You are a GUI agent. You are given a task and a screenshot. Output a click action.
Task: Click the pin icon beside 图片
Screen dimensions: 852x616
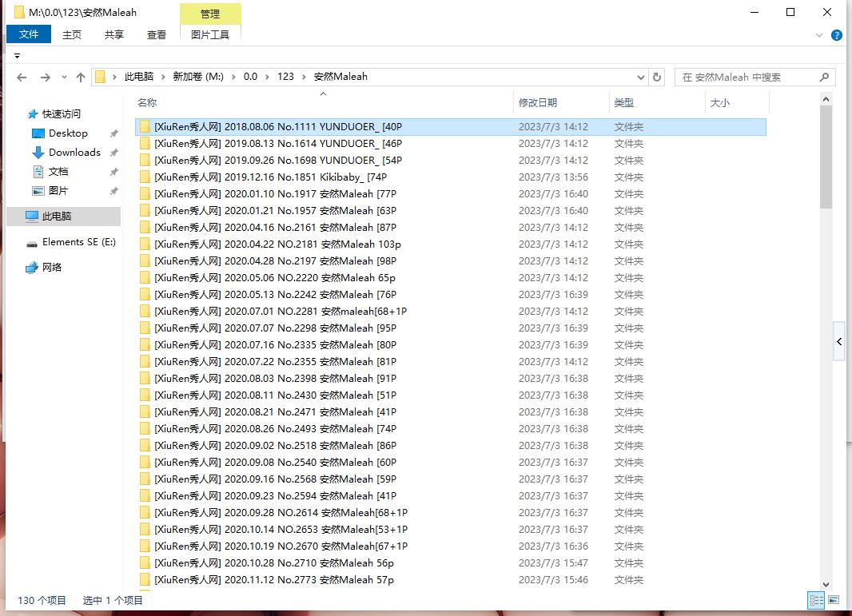(x=113, y=191)
